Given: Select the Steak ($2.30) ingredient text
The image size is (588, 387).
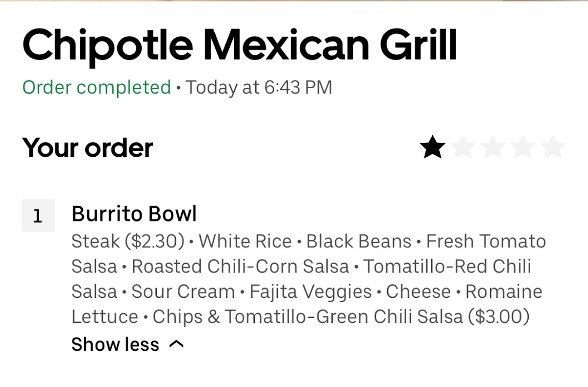Looking at the screenshot, I should [x=128, y=242].
